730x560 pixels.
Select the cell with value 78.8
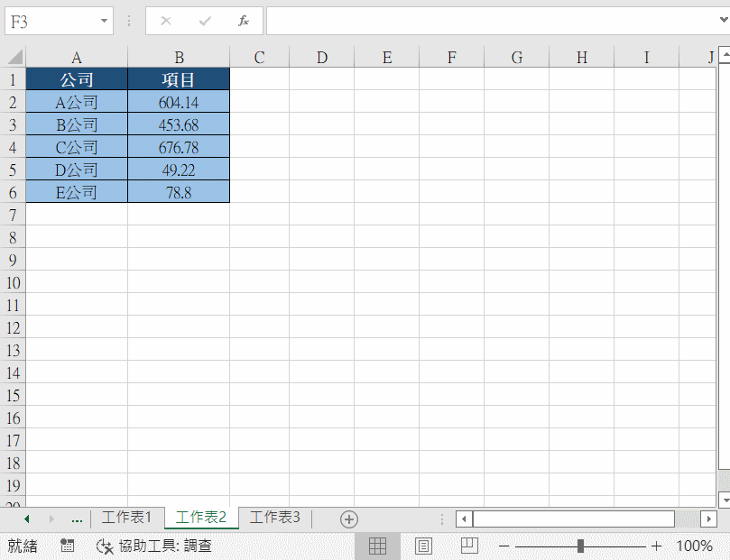coord(179,192)
